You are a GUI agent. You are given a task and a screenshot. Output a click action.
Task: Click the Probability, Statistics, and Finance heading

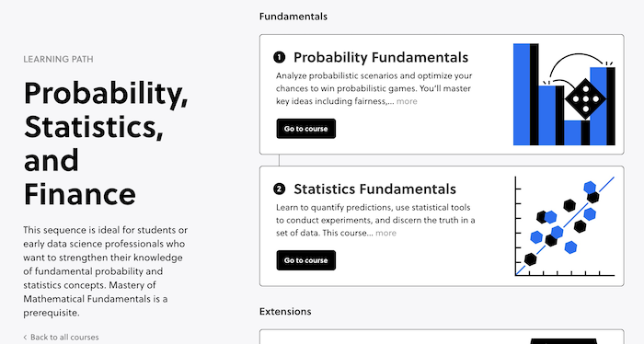coord(106,143)
